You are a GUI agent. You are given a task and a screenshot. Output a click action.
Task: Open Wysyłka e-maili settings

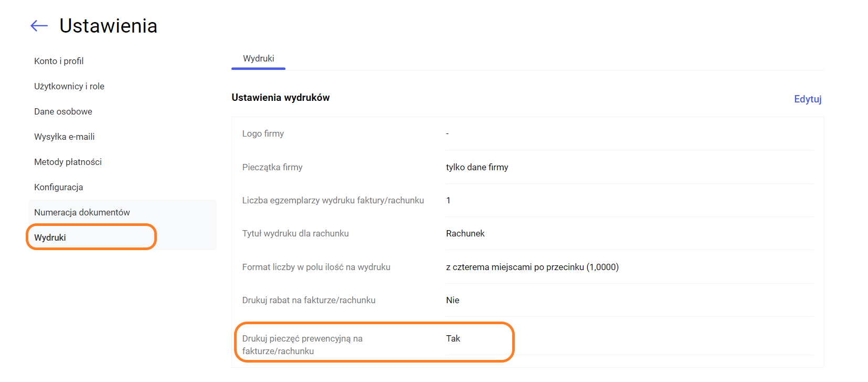(65, 137)
